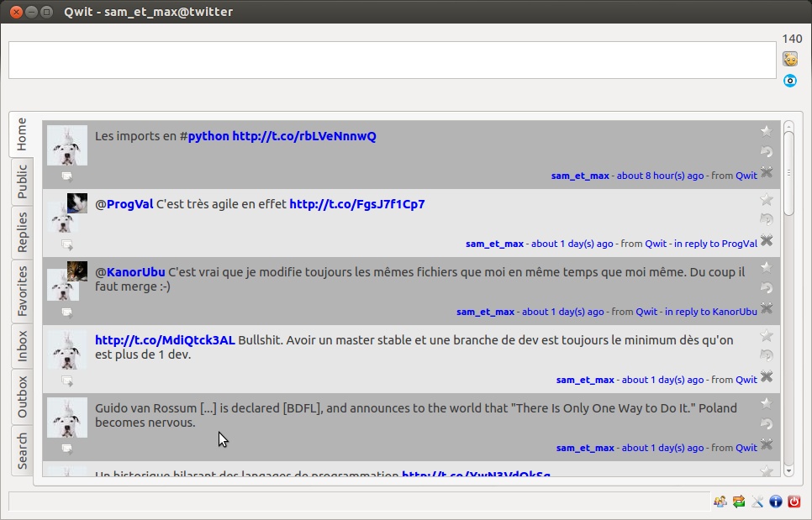
Task: Star the 'Bullshit. Avoir un master stable' tweet
Action: pyautogui.click(x=767, y=336)
